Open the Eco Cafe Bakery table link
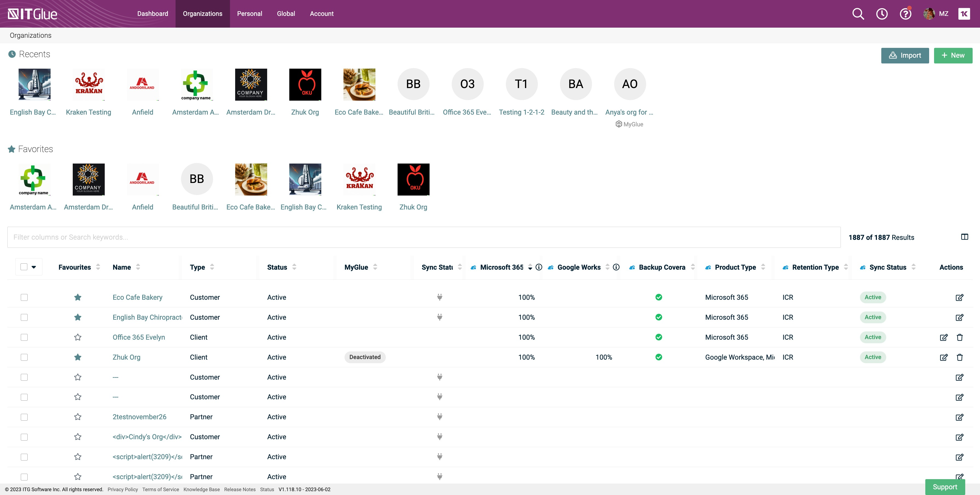 137,297
